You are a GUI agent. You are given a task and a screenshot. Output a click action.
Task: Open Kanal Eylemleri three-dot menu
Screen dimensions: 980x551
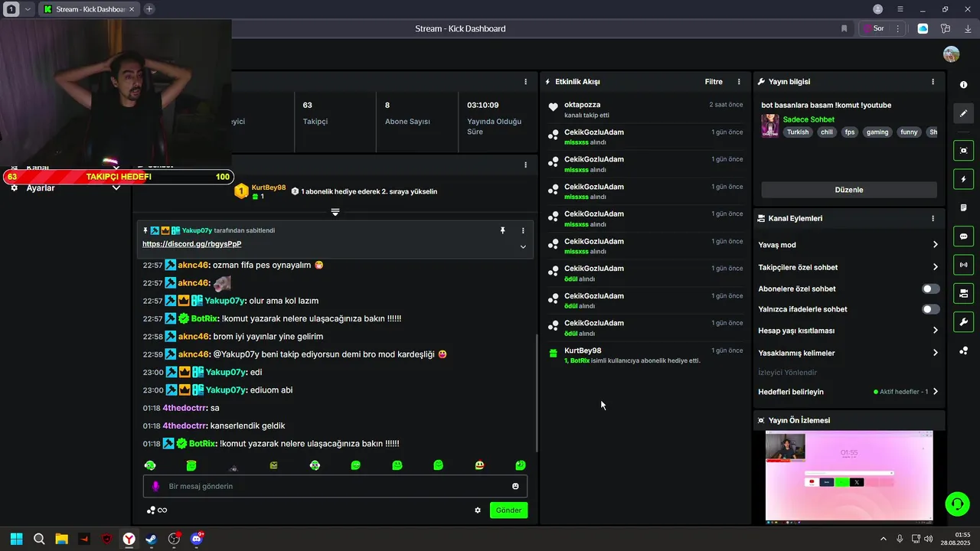click(x=933, y=218)
